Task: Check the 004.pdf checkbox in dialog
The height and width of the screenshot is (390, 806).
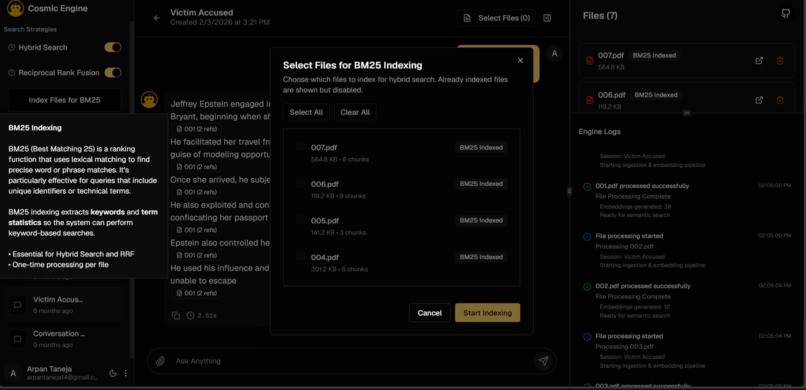Action: pyautogui.click(x=300, y=256)
